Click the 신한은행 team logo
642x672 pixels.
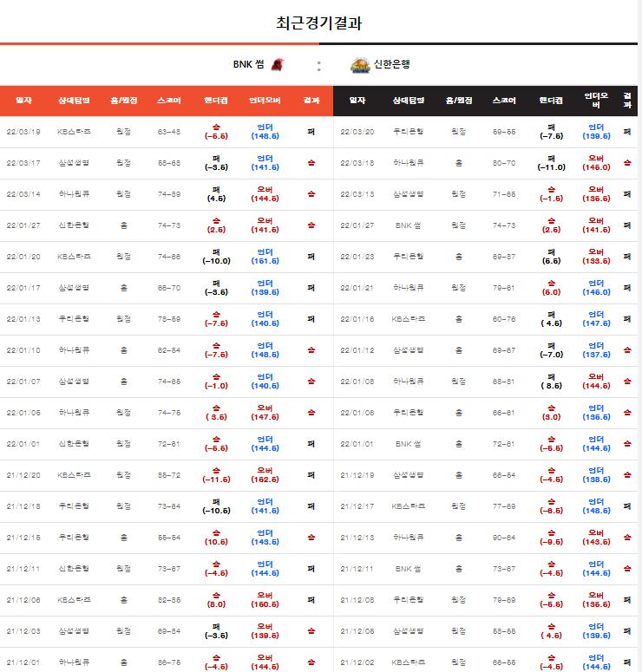[x=360, y=65]
